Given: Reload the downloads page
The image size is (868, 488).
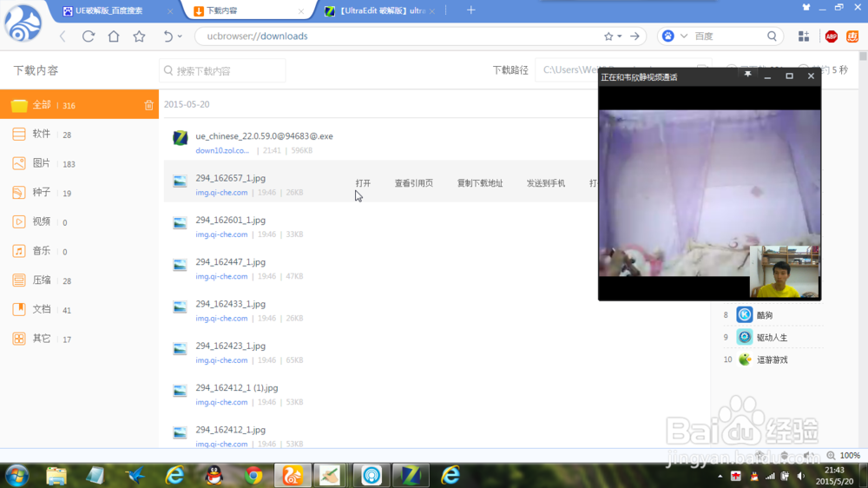Looking at the screenshot, I should (x=88, y=36).
